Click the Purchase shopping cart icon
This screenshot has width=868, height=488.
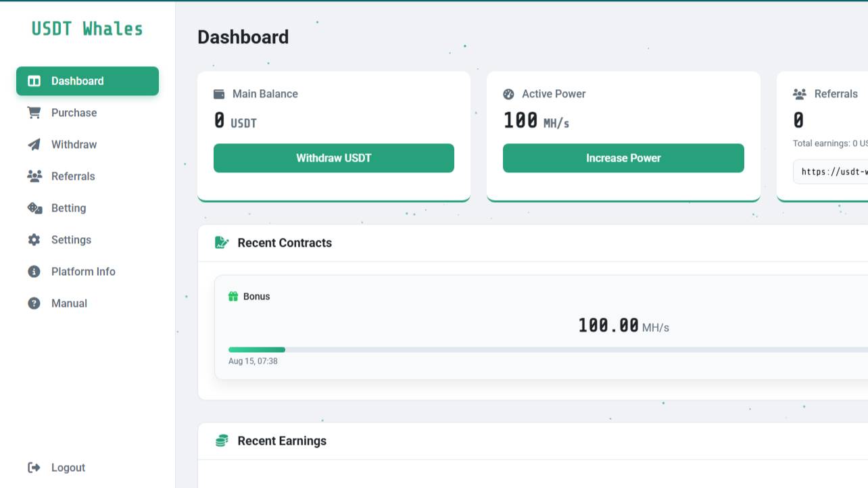coord(34,113)
